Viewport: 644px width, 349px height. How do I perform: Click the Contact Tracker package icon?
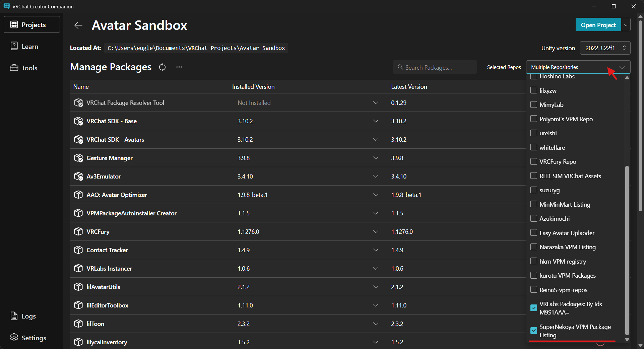78,250
